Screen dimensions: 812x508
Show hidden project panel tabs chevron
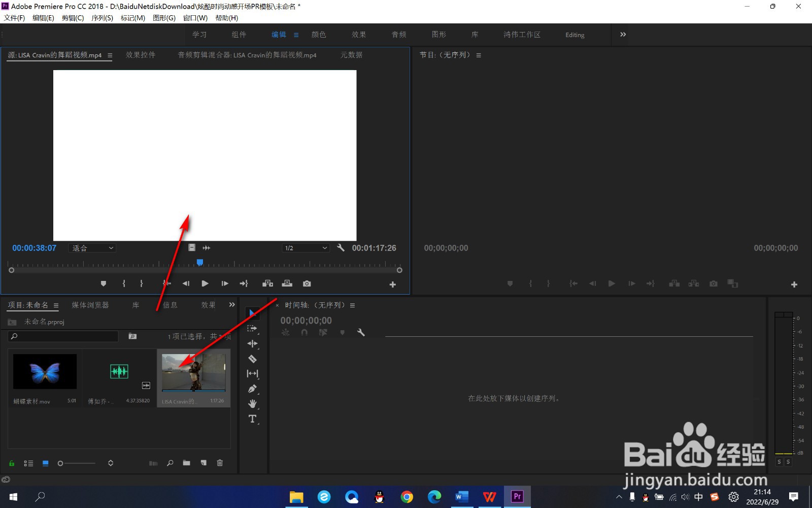click(x=232, y=305)
